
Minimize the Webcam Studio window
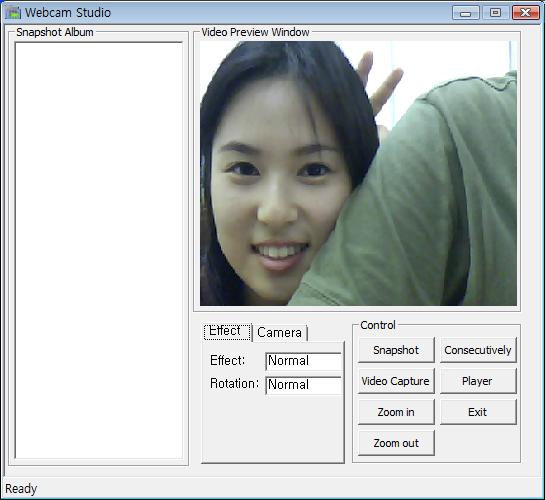pyautogui.click(x=466, y=13)
